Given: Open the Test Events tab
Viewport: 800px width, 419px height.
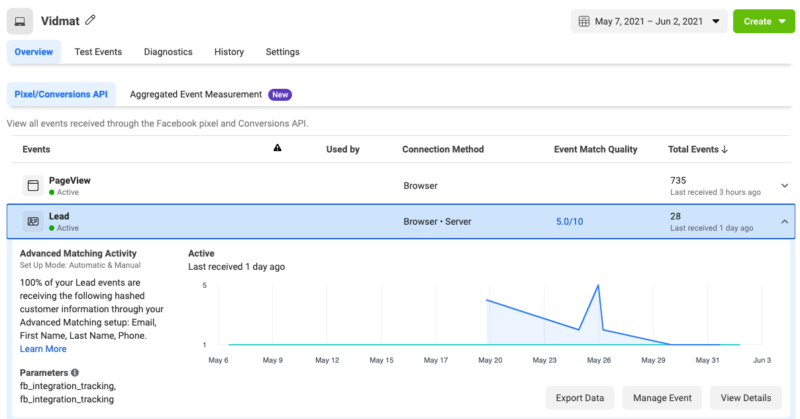Looking at the screenshot, I should pos(98,52).
